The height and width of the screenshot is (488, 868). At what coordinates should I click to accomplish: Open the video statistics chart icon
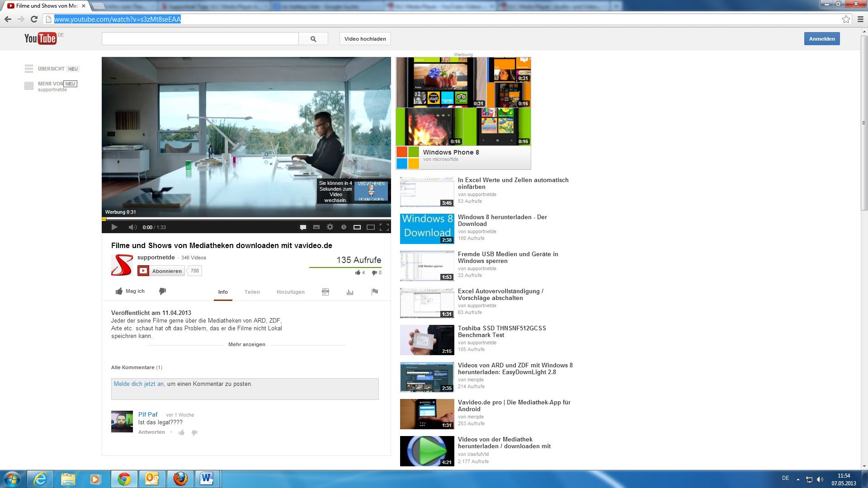(350, 292)
